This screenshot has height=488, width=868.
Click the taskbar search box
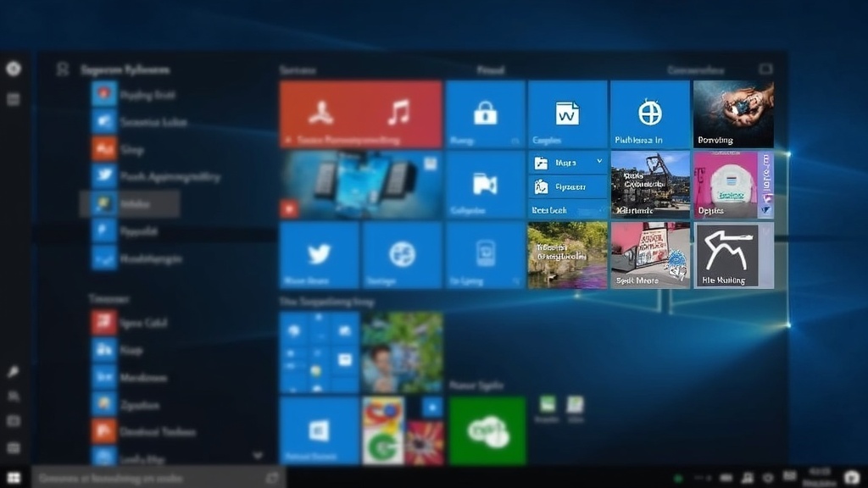tap(159, 478)
